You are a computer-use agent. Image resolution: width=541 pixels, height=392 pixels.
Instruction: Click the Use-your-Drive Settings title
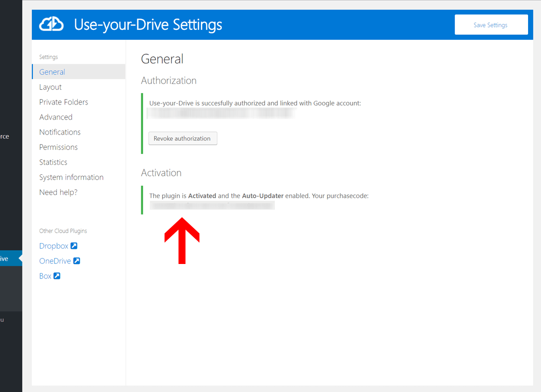[x=148, y=25]
